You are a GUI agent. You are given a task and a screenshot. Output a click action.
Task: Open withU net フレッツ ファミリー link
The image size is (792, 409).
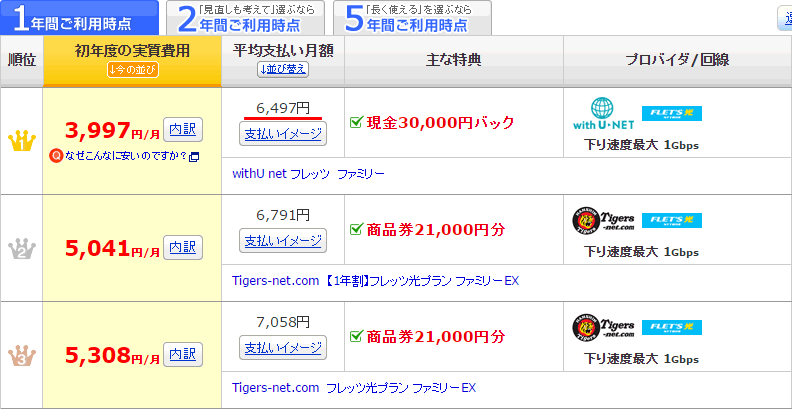308,174
